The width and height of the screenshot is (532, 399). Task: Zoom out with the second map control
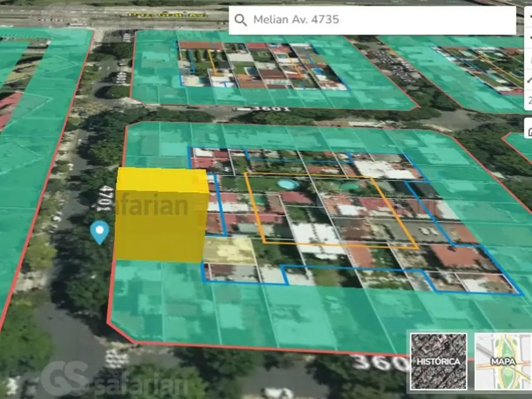(x=528, y=37)
